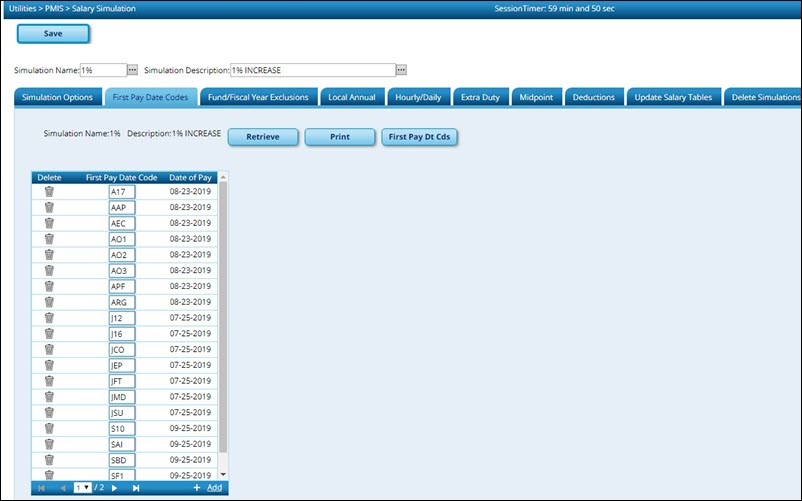The width and height of the screenshot is (802, 501).
Task: Click the First Pay Dt Cds button
Action: 419,137
